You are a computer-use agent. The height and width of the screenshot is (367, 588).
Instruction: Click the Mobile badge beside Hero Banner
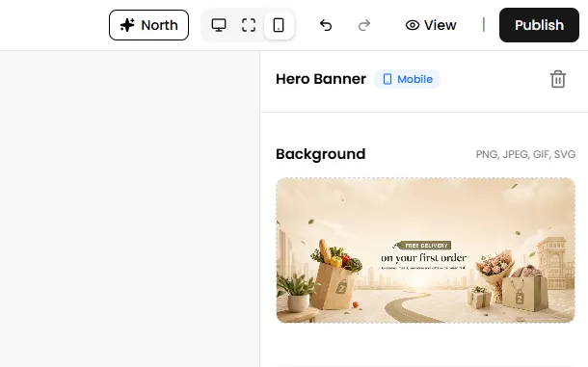(407, 79)
